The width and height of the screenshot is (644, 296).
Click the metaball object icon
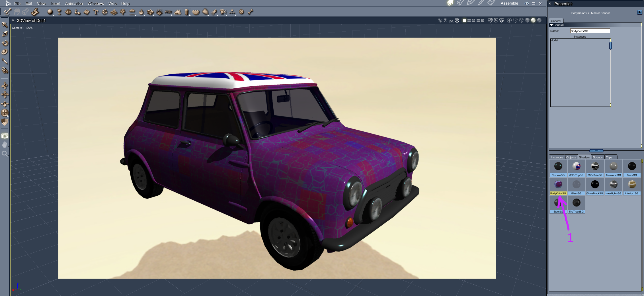[x=77, y=12]
